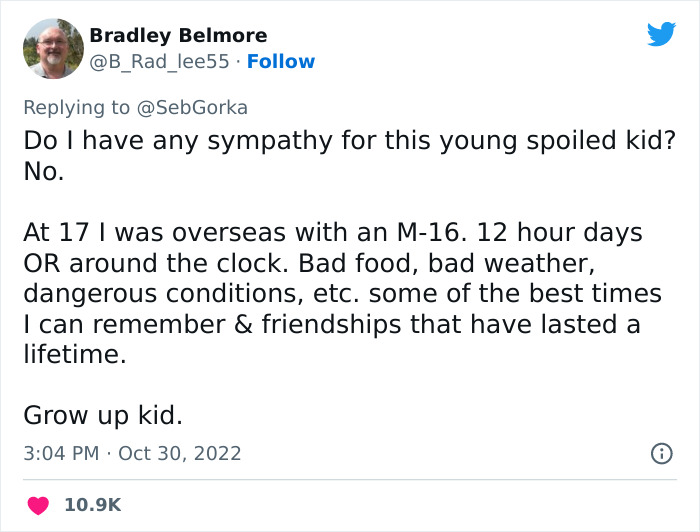Click the 10.9K likes count
700x532 pixels.
[x=93, y=505]
